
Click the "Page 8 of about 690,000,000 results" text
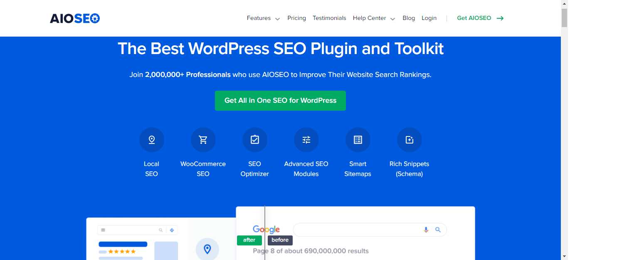pos(311,251)
